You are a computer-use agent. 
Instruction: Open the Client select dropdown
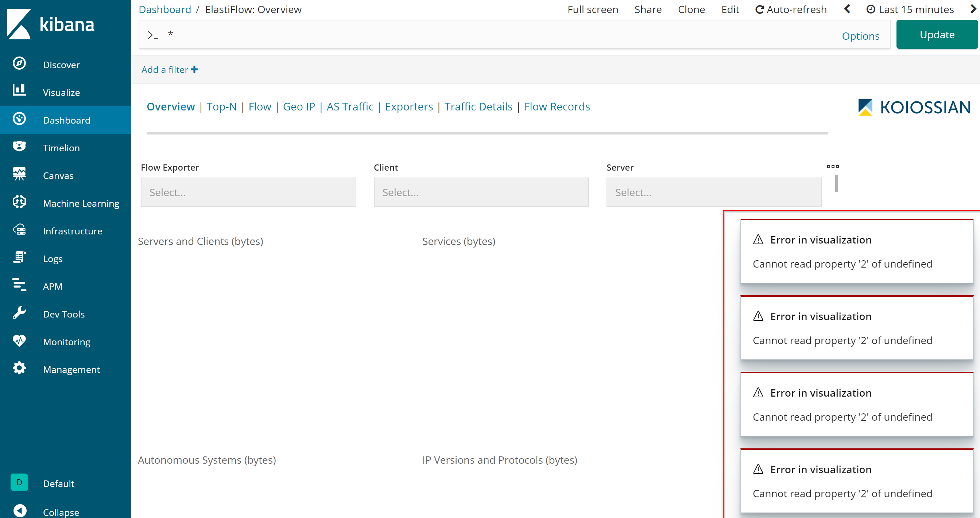(x=481, y=192)
